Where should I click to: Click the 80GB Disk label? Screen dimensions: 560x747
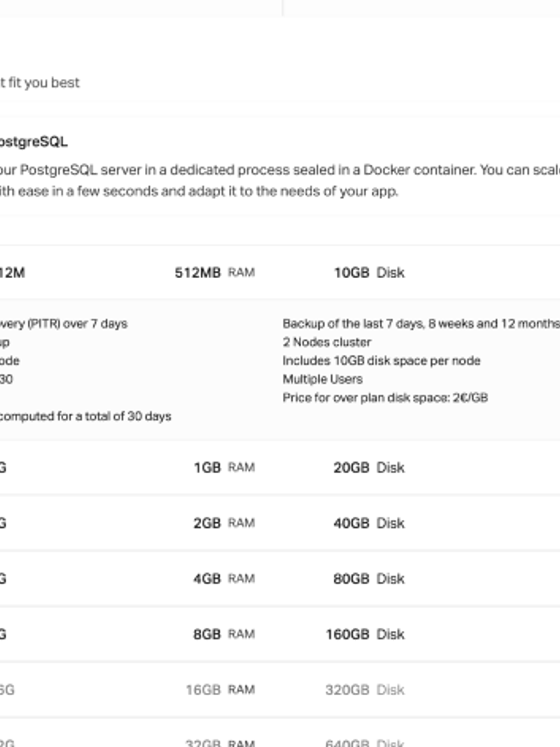(369, 579)
